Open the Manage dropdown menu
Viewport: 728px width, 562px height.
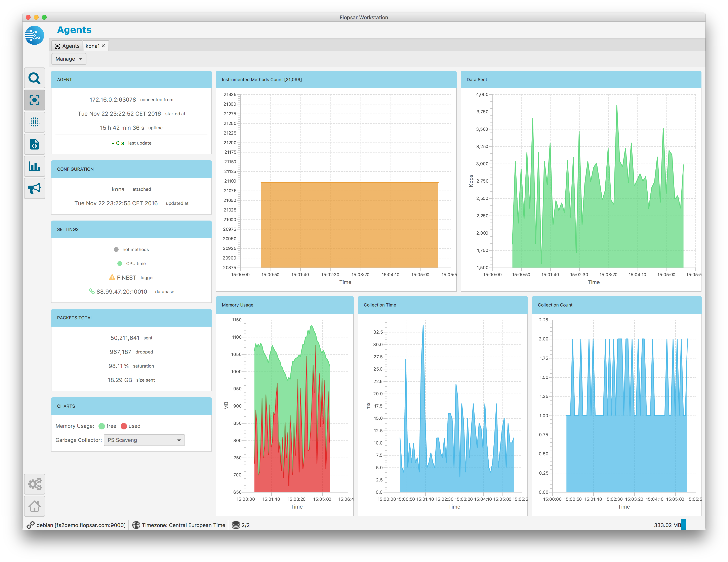coord(69,59)
